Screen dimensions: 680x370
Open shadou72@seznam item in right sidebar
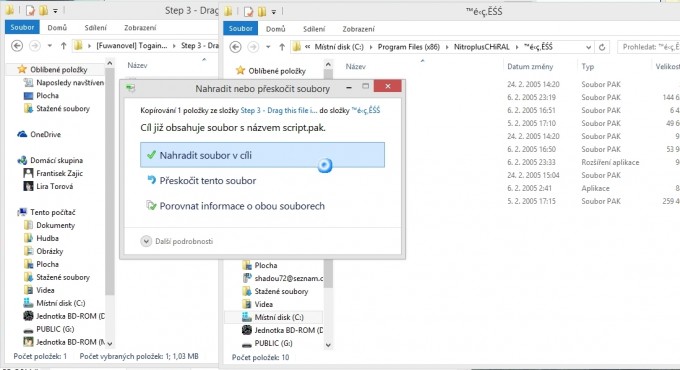click(x=288, y=278)
